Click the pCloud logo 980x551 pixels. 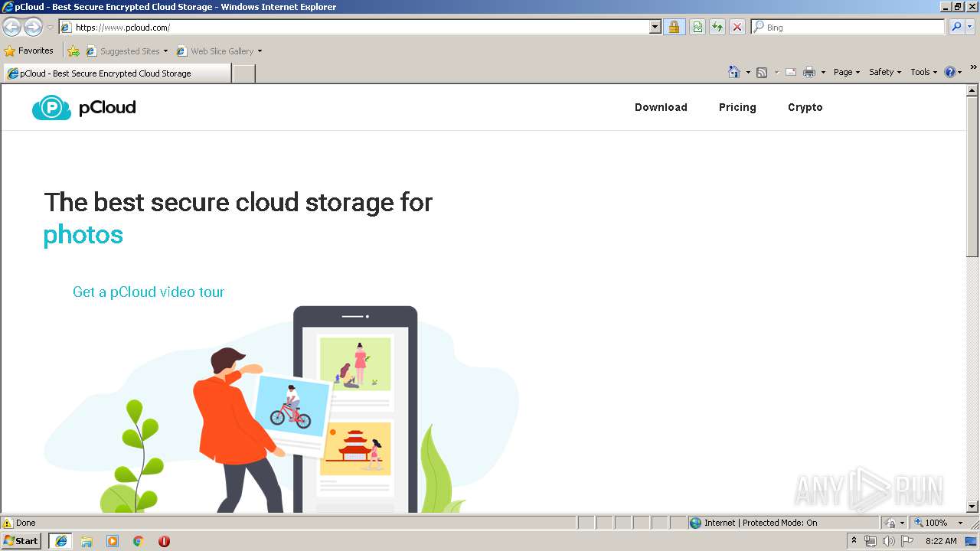[84, 108]
